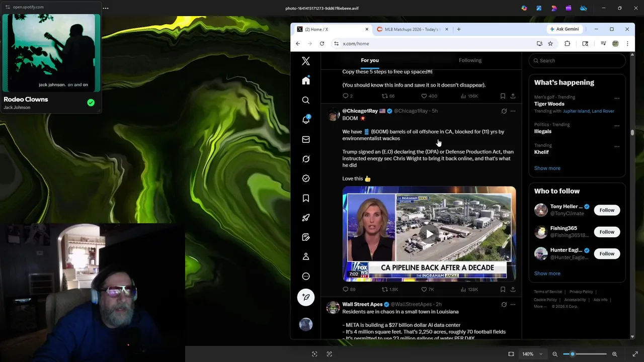
Task: Share the @Chicago1Ray oil post
Action: coord(513,289)
